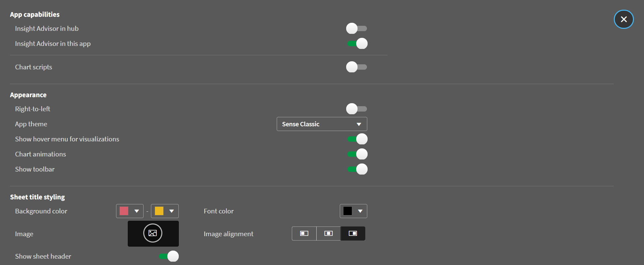The image size is (644, 265).
Task: Click the red background color swatch
Action: tap(124, 211)
